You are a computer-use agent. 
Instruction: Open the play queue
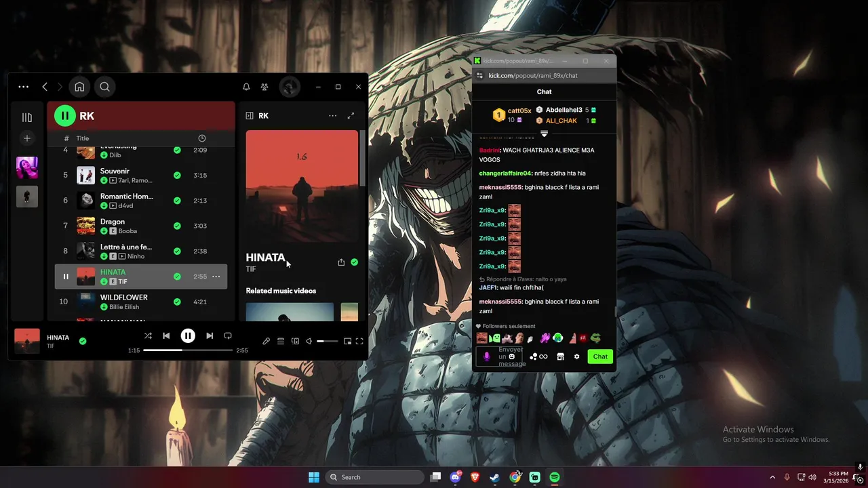click(281, 342)
